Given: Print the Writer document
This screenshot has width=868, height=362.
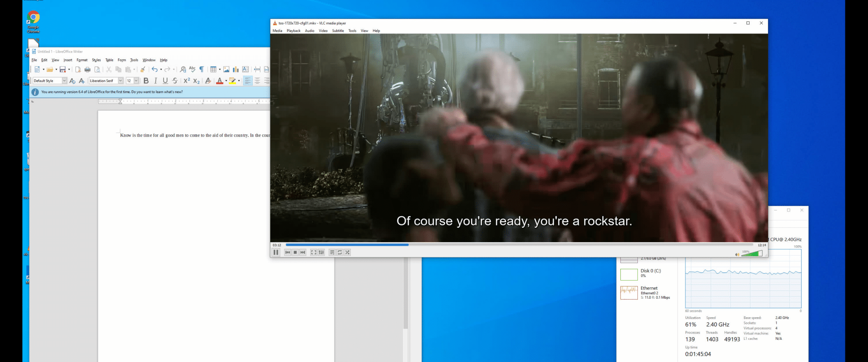Looking at the screenshot, I should 88,69.
